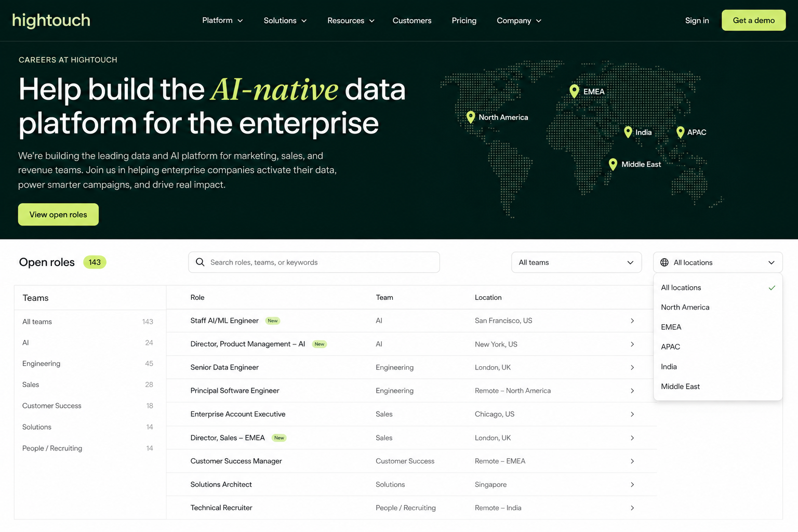Select the India map pin marker
Viewport: 798px width, 532px height.
click(x=628, y=132)
